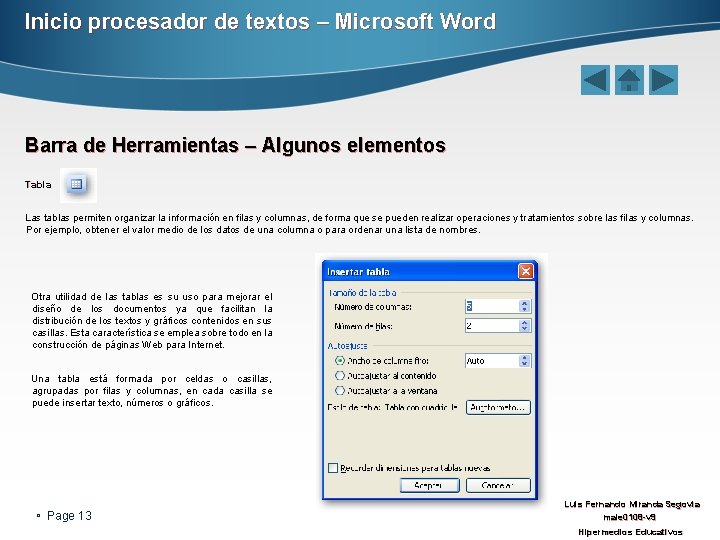Viewport: 720px width, 540px height.
Task: Close the Insertar tabla dialog
Action: [x=525, y=271]
